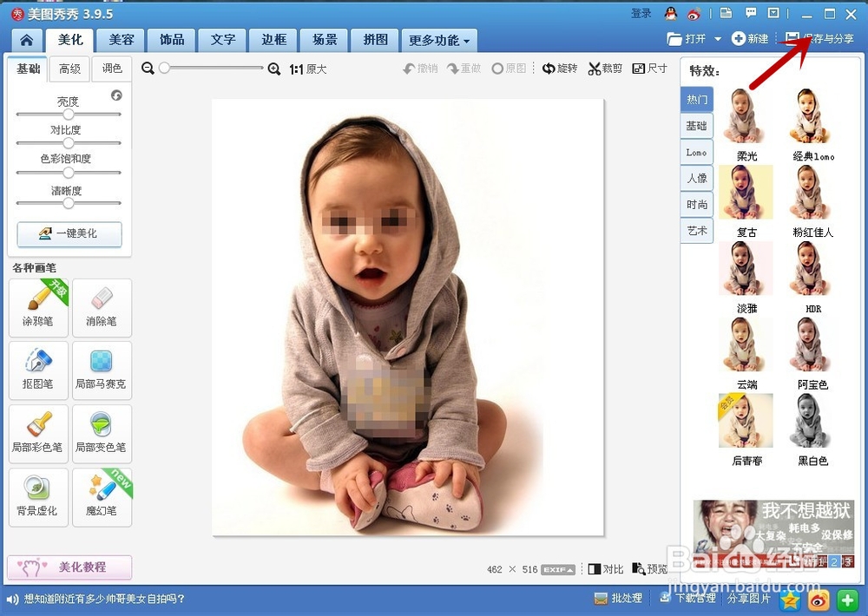Click the 打开 open file button

pyautogui.click(x=687, y=39)
